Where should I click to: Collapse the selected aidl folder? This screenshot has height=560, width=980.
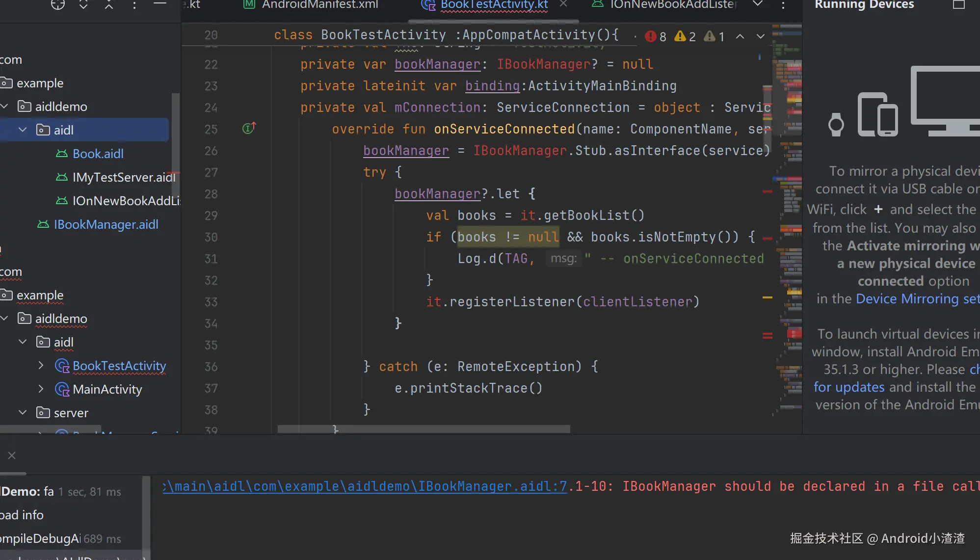[23, 130]
